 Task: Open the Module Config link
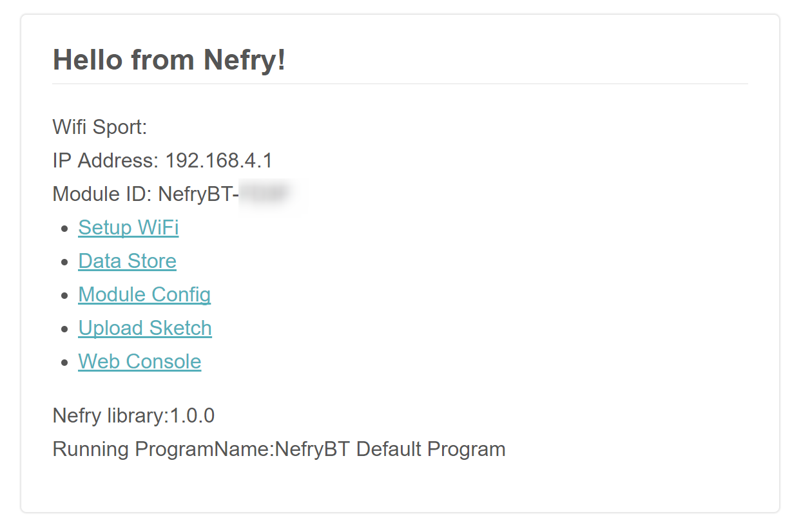(x=144, y=295)
